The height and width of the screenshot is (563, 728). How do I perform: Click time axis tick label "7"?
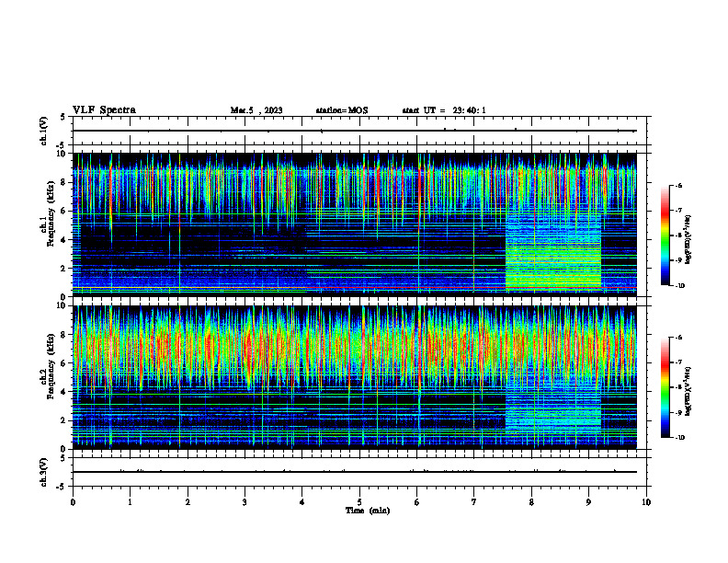pos(474,502)
